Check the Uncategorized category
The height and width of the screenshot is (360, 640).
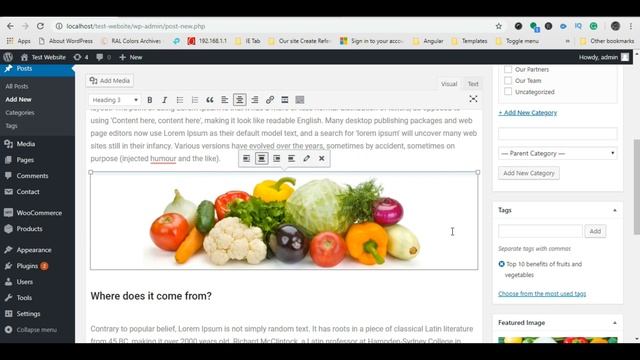pyautogui.click(x=508, y=91)
